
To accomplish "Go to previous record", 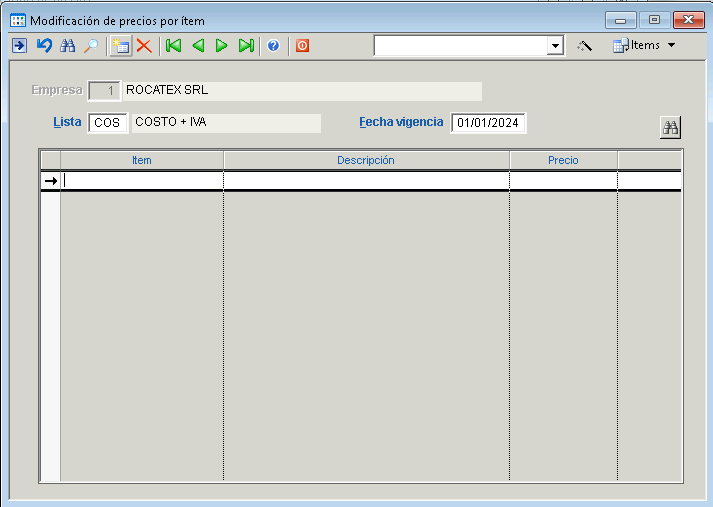I will click(198, 46).
